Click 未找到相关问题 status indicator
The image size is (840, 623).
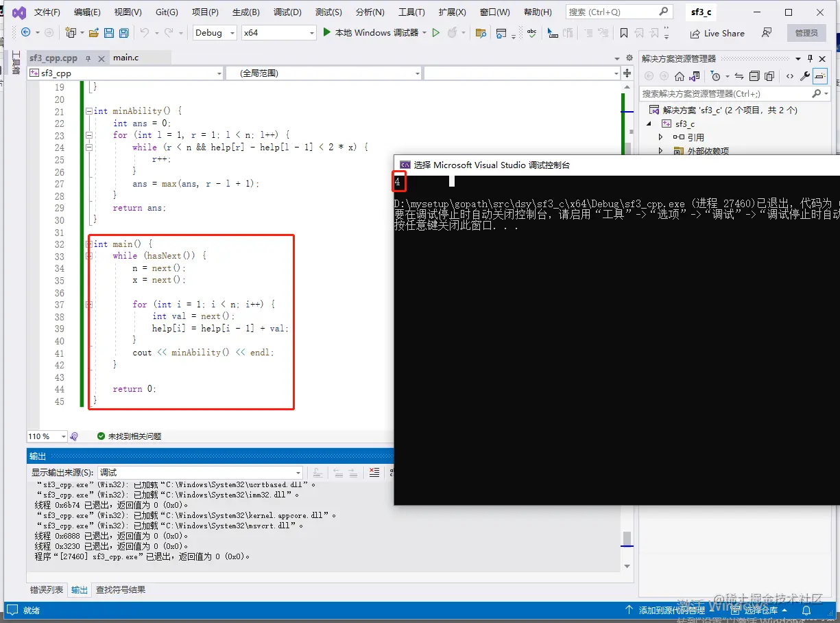click(130, 436)
